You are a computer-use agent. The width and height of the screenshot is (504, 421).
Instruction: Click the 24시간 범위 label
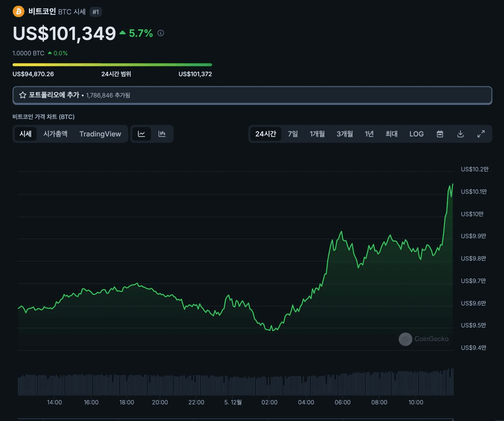[x=116, y=74]
